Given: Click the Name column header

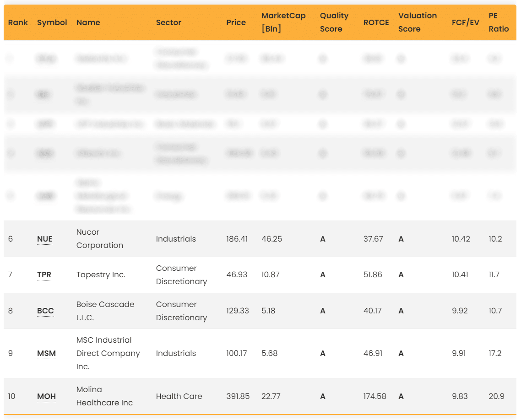Looking at the screenshot, I should point(88,22).
